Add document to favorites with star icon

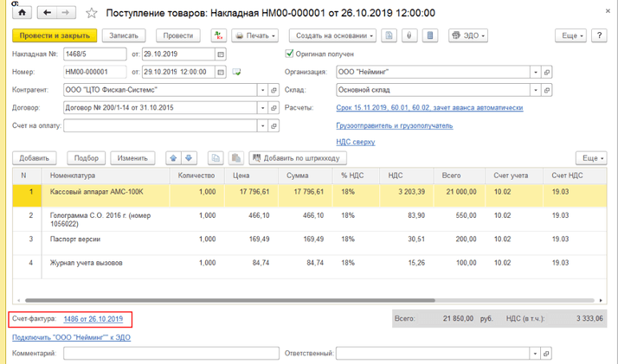[x=93, y=14]
